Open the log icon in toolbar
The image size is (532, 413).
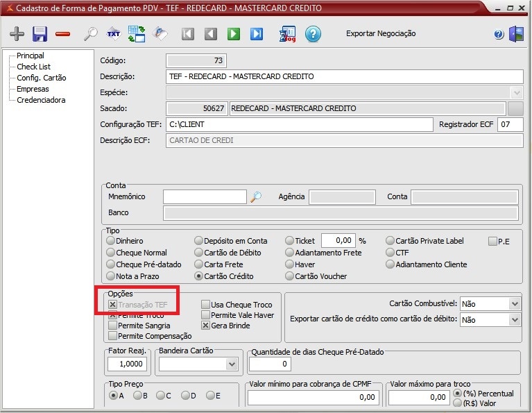point(287,34)
